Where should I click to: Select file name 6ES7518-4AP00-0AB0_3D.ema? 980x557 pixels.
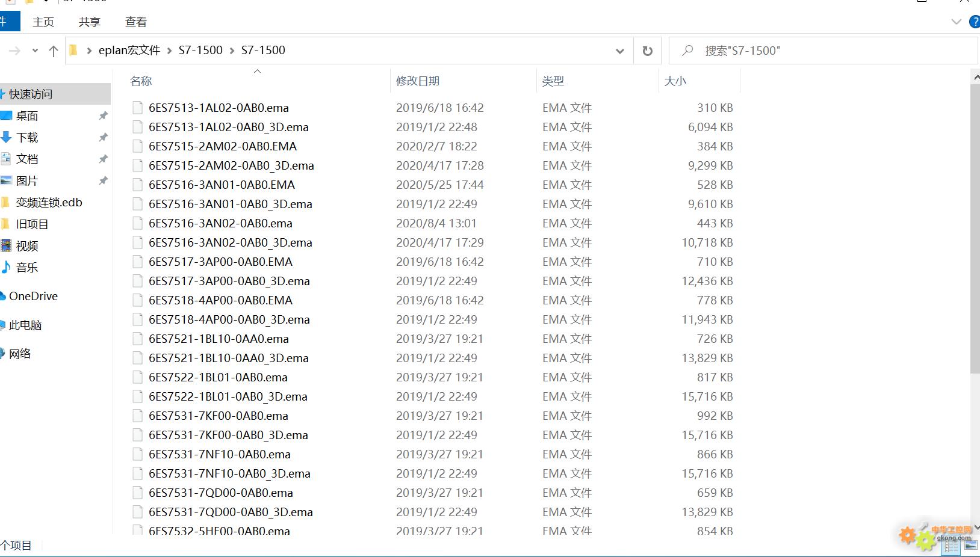tap(229, 319)
